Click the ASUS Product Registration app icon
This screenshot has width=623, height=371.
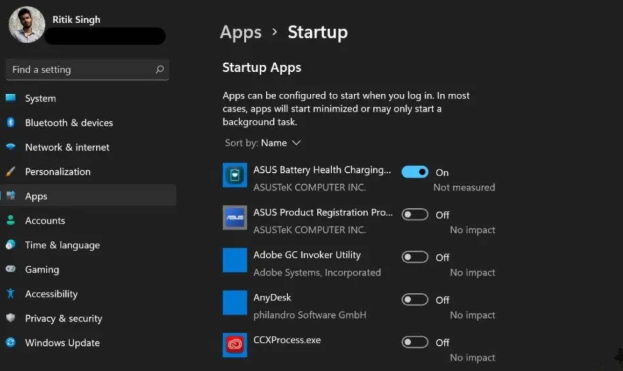tap(234, 218)
